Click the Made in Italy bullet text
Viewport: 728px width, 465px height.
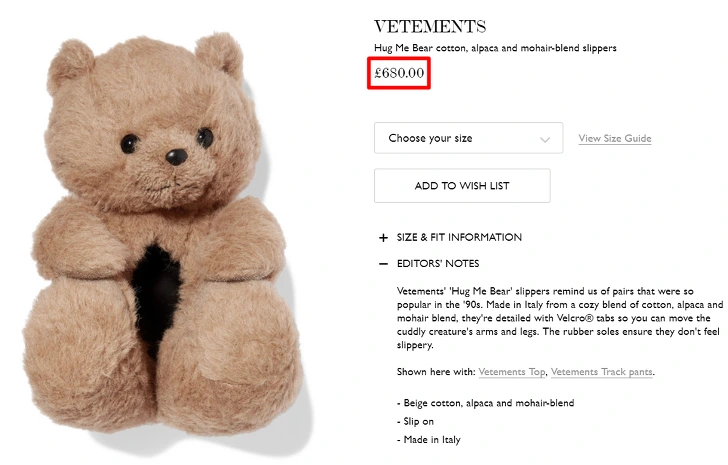[429, 439]
